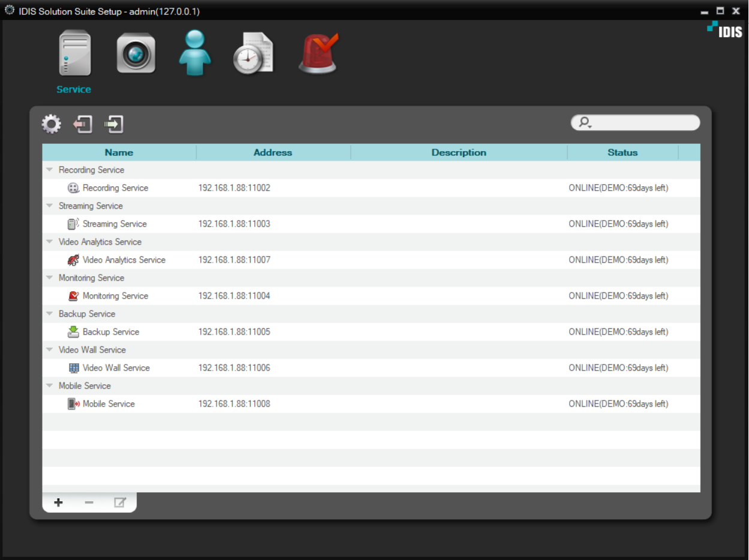Click the minus icon to remove service
The image size is (749, 560).
point(89,502)
